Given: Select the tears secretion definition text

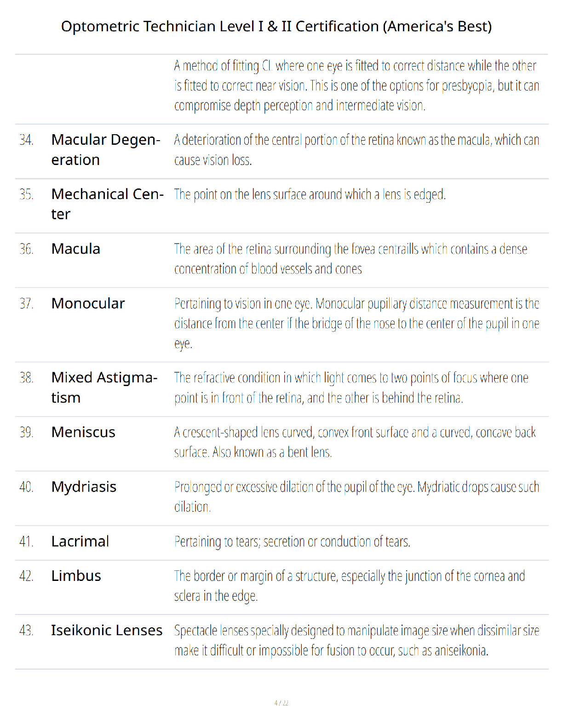Looking at the screenshot, I should (x=292, y=542).
